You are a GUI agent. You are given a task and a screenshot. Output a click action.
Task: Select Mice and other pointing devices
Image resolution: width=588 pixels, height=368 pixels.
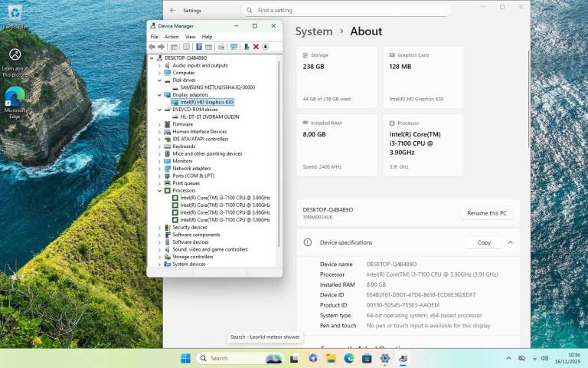tap(207, 153)
